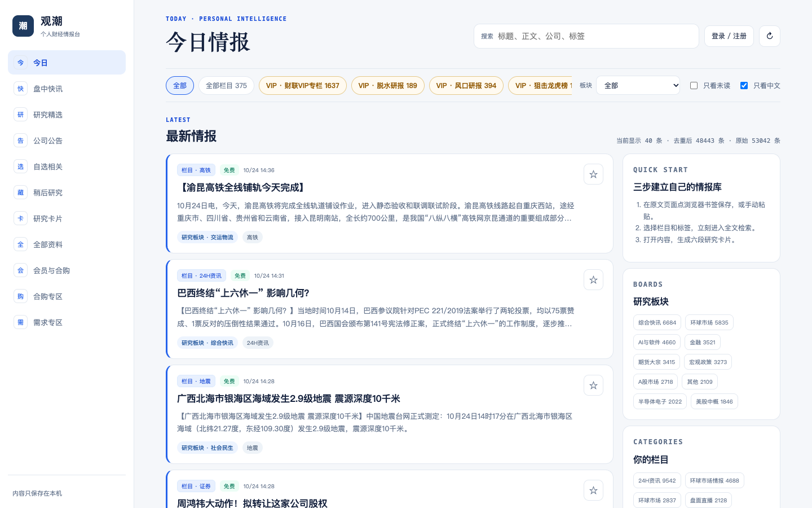The image size is (812, 508).
Task: Click the refresh icon button
Action: [x=770, y=36]
